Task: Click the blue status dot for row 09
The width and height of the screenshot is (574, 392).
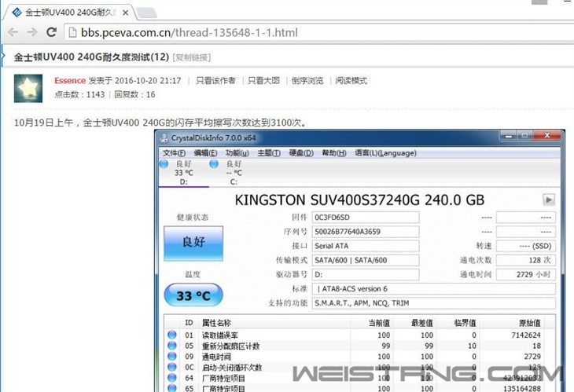Action: pyautogui.click(x=172, y=356)
